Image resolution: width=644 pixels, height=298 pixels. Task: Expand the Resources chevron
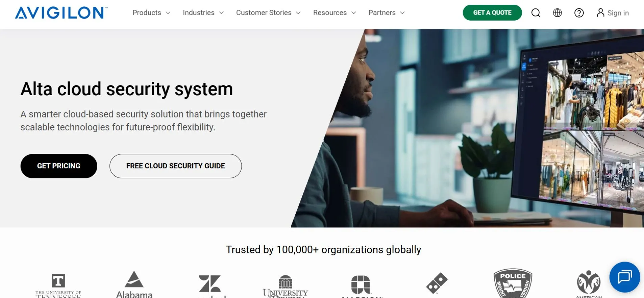pyautogui.click(x=354, y=13)
